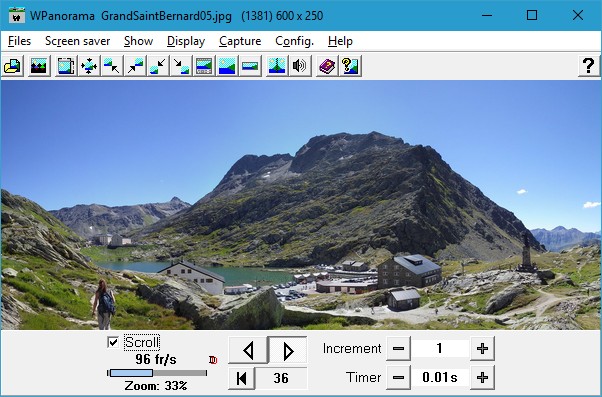Click the question mark over picture icon
This screenshot has height=397, width=602.
pos(350,66)
